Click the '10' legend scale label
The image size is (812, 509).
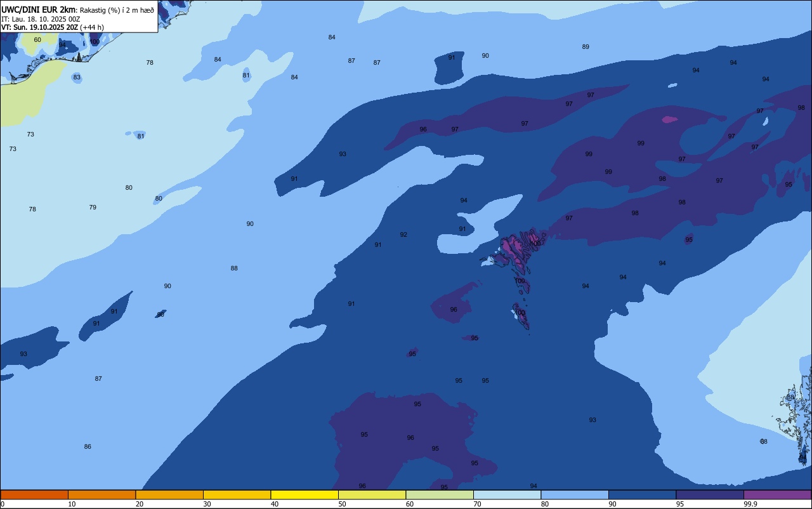tap(72, 504)
